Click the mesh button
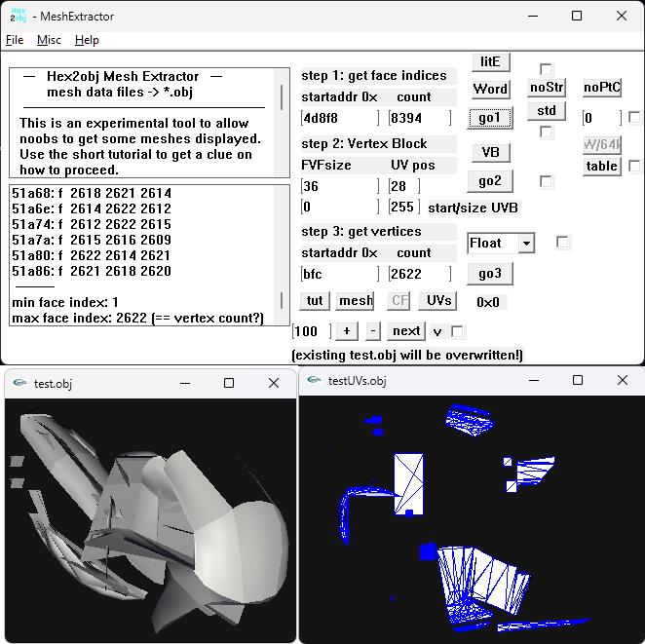Image resolution: width=645 pixels, height=644 pixels. pos(355,301)
